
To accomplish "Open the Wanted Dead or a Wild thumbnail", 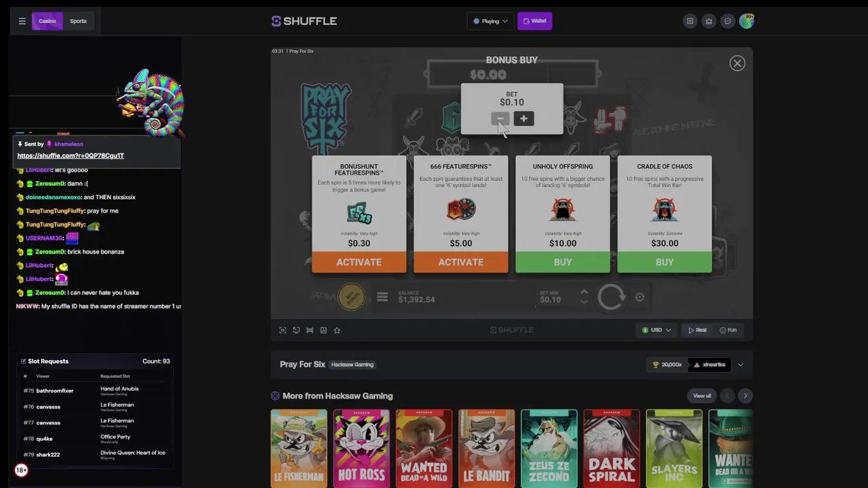I will pos(424,448).
